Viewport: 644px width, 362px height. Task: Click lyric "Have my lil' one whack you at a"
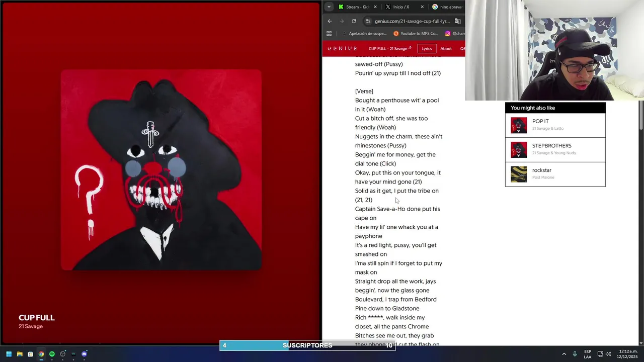396,227
